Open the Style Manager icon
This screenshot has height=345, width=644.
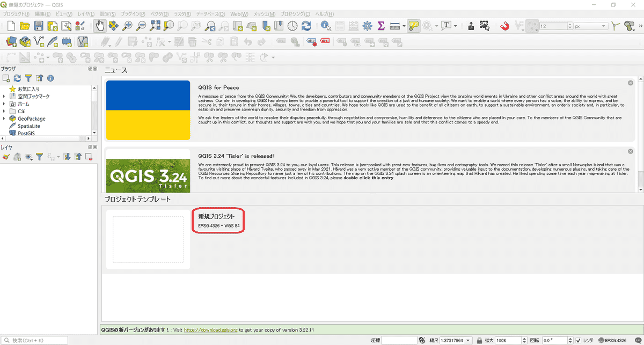click(80, 25)
